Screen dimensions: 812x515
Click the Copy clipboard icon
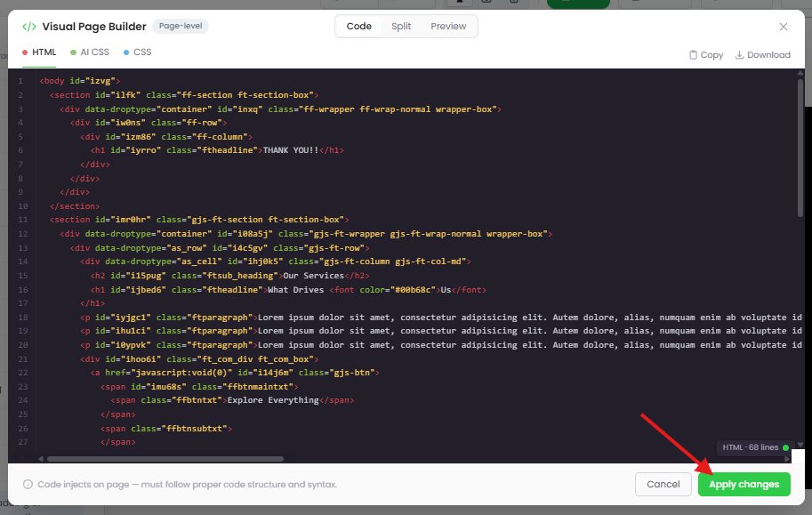[693, 55]
